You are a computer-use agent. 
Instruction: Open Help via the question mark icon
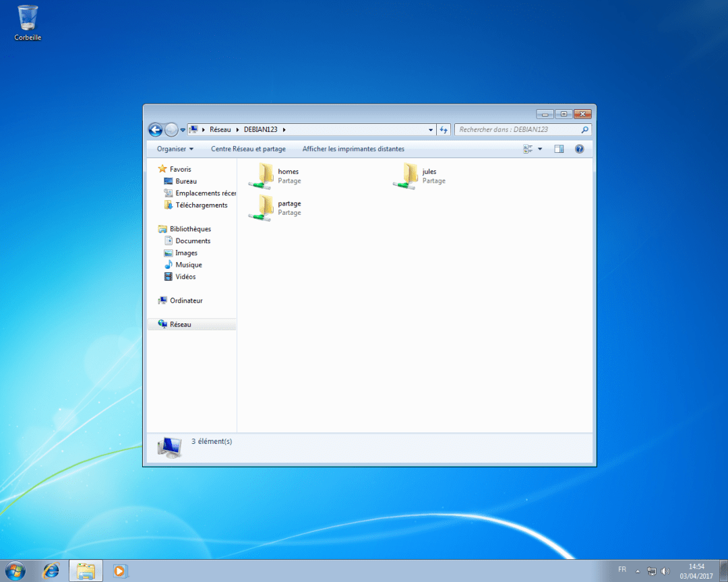coord(579,149)
